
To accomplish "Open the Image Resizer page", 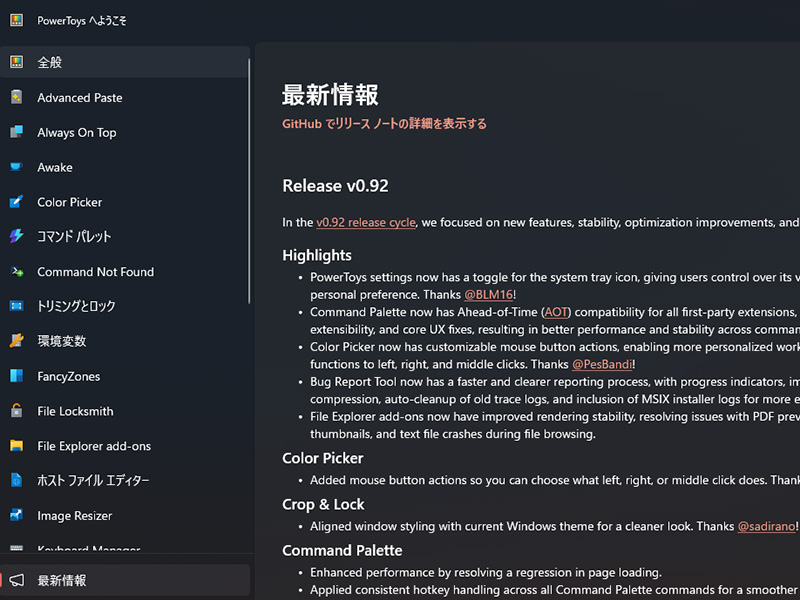I will (125, 515).
